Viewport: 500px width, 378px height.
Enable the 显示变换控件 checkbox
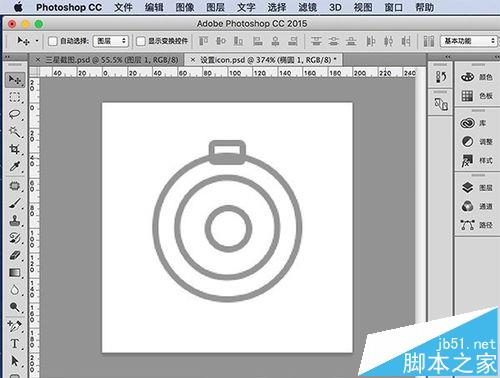click(x=141, y=41)
